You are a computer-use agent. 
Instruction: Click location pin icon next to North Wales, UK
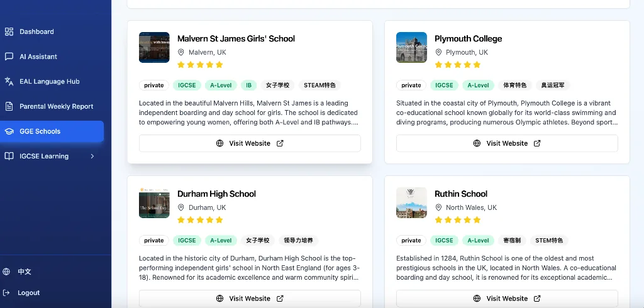click(438, 207)
